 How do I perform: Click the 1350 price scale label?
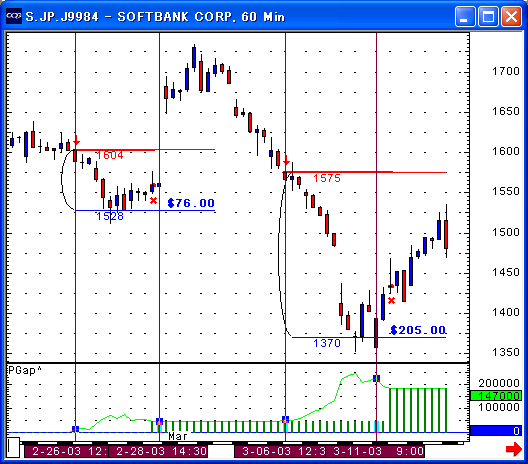pyautogui.click(x=505, y=353)
